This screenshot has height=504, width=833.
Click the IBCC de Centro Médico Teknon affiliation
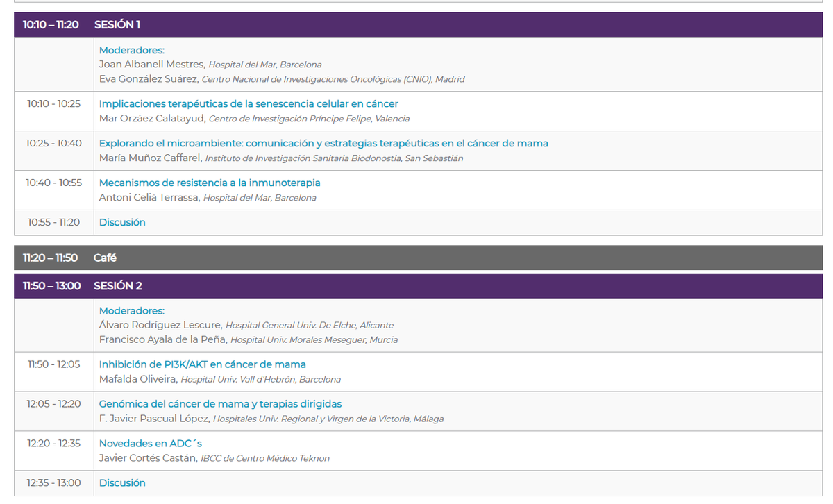[265, 459]
